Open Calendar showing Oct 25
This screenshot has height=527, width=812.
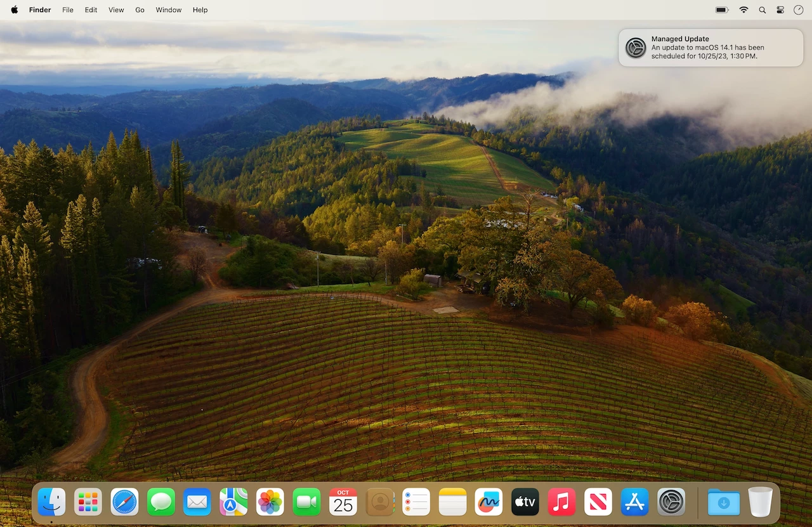point(343,502)
